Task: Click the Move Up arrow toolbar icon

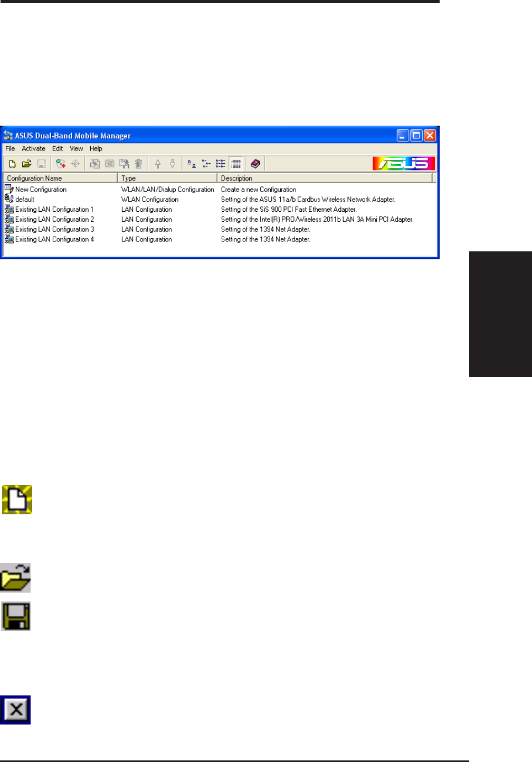Action: coord(158,164)
